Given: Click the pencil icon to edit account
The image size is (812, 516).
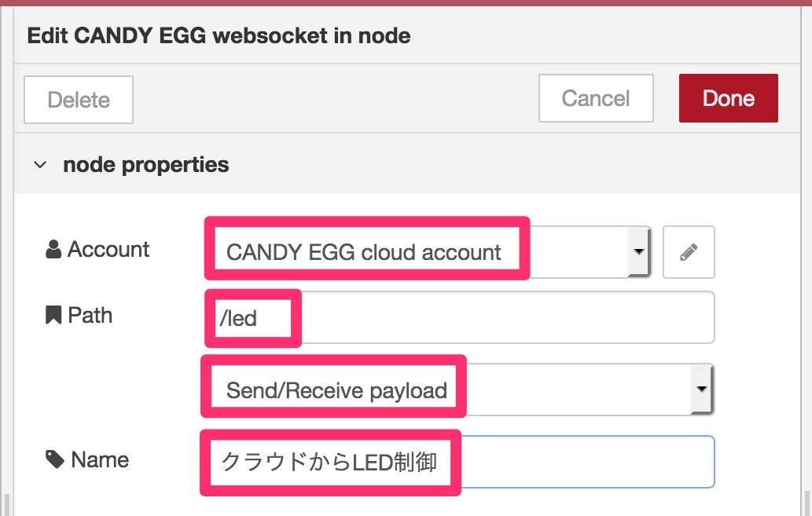Looking at the screenshot, I should (689, 252).
